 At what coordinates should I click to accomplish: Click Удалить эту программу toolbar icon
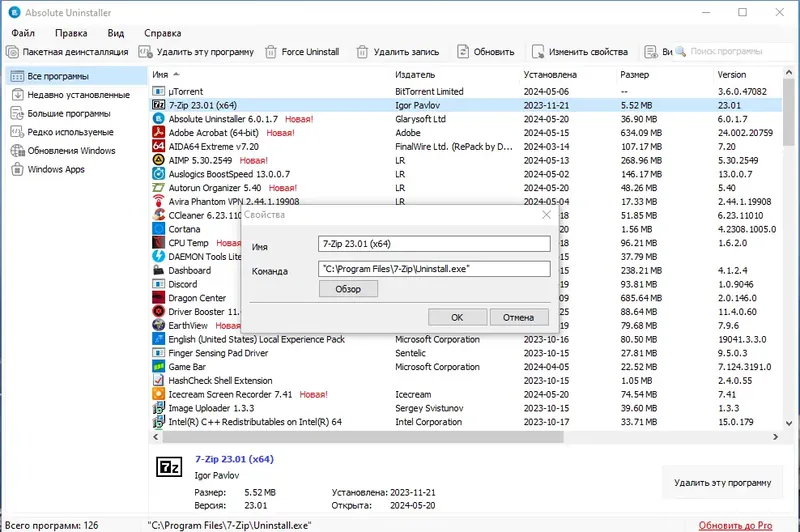click(x=145, y=52)
